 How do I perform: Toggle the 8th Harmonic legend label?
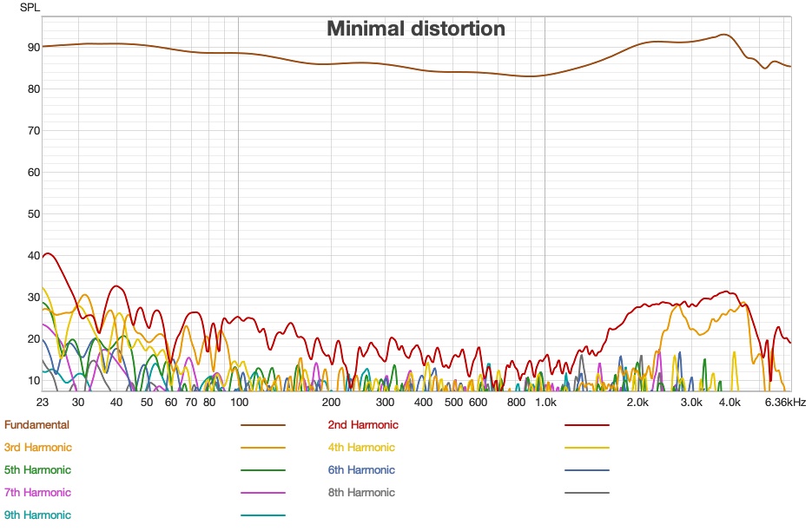point(360,492)
